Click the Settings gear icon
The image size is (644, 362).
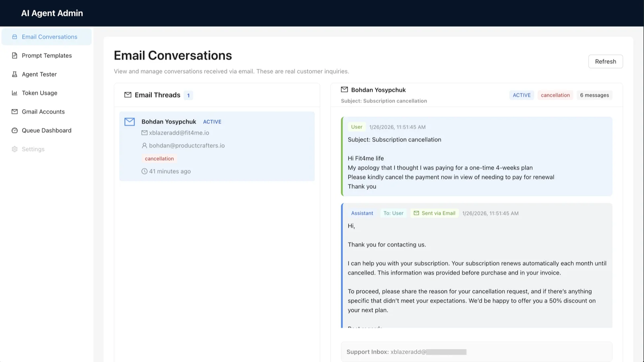14,149
